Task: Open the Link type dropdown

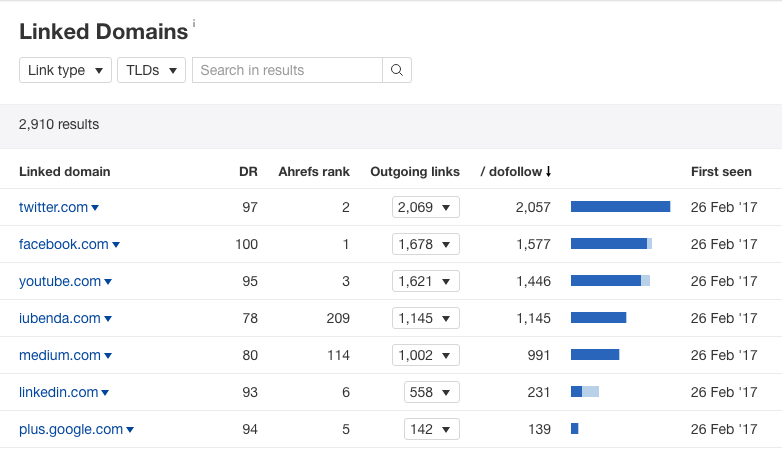Action: [65, 70]
